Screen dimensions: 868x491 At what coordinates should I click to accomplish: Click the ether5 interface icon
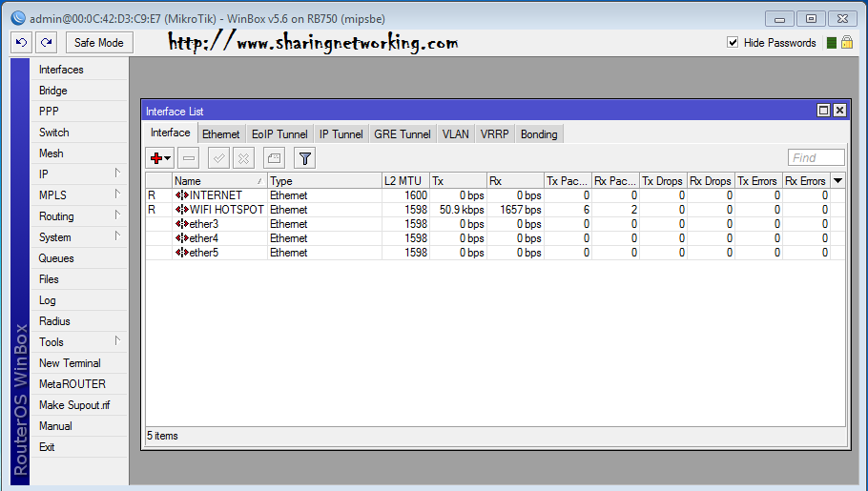(x=181, y=253)
